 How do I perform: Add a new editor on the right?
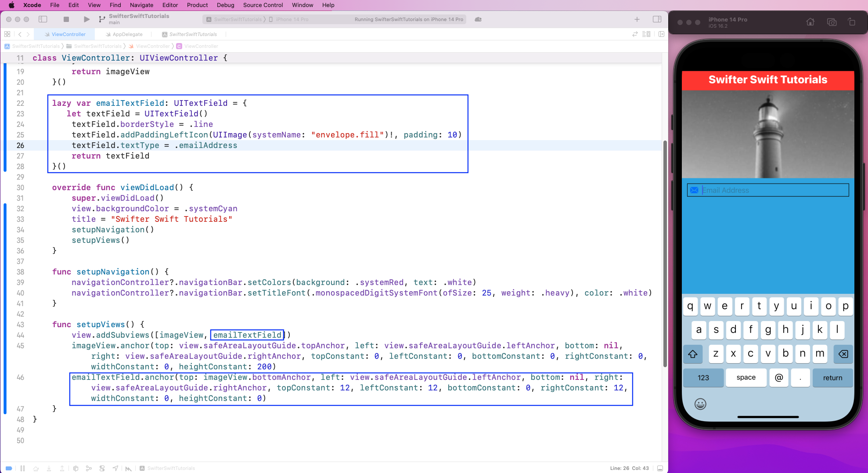pos(661,34)
